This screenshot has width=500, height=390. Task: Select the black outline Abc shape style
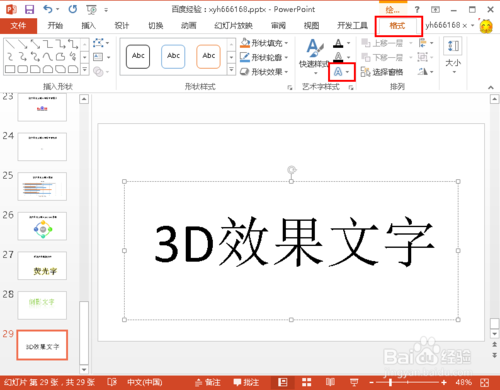point(138,56)
